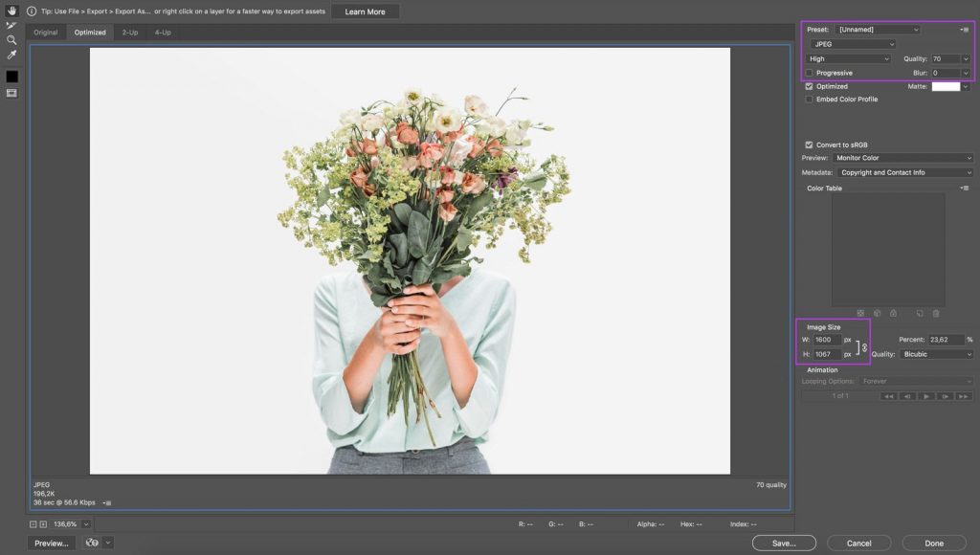This screenshot has height=555, width=980.
Task: Click the Cancel button
Action: (858, 544)
